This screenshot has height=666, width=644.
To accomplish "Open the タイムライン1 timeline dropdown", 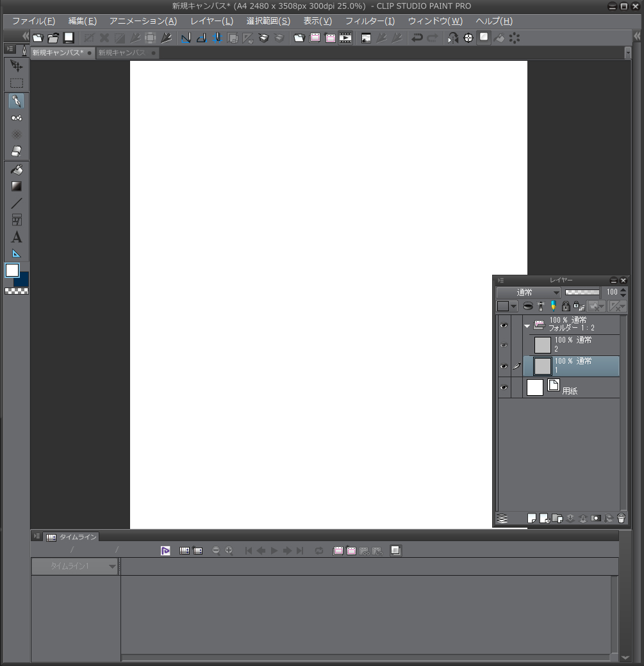I will 74,565.
